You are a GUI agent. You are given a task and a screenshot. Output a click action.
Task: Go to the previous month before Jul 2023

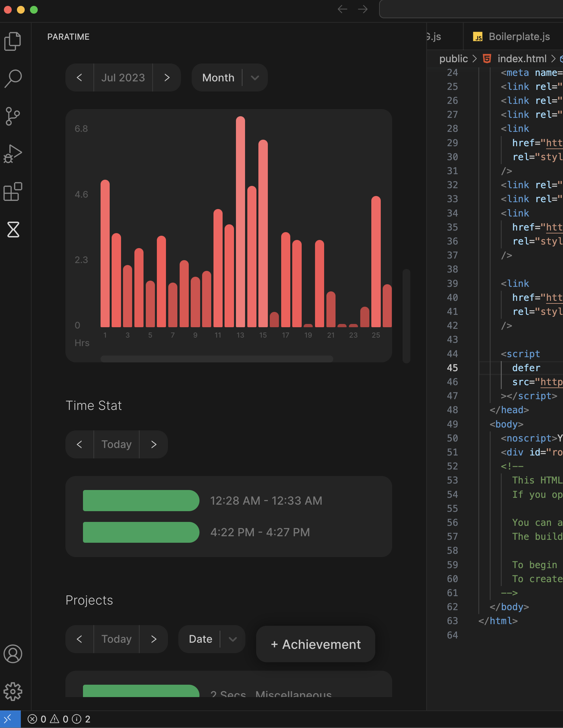pyautogui.click(x=80, y=78)
